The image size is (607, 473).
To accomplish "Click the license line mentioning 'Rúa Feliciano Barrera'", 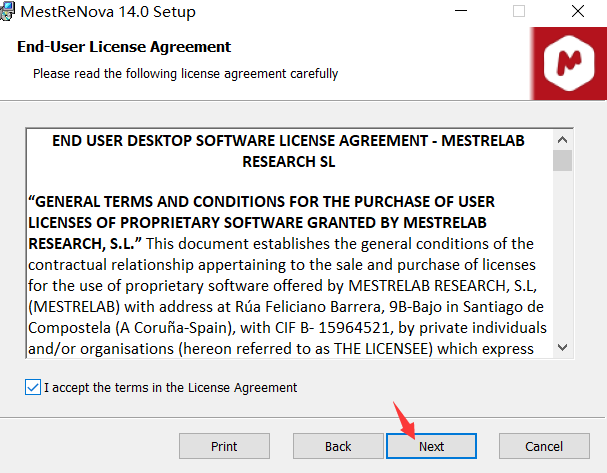I will [x=286, y=307].
